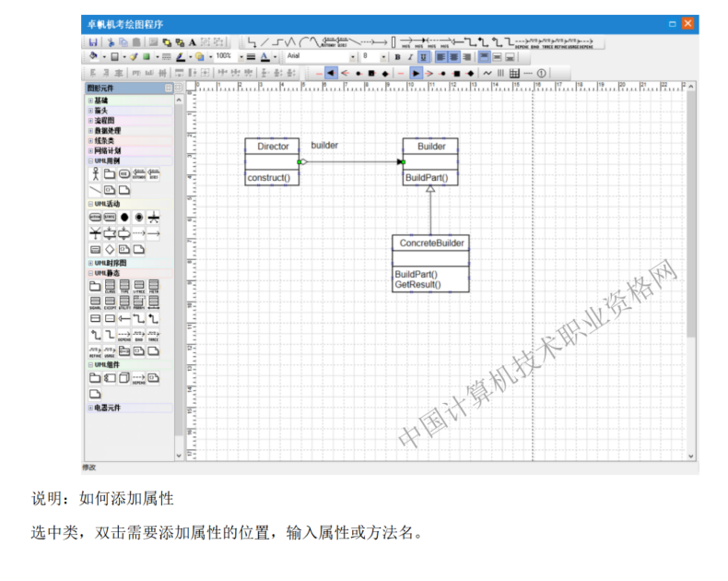728x581 pixels.
Task: Expand the UML时序图 shape category
Action: tap(90, 263)
